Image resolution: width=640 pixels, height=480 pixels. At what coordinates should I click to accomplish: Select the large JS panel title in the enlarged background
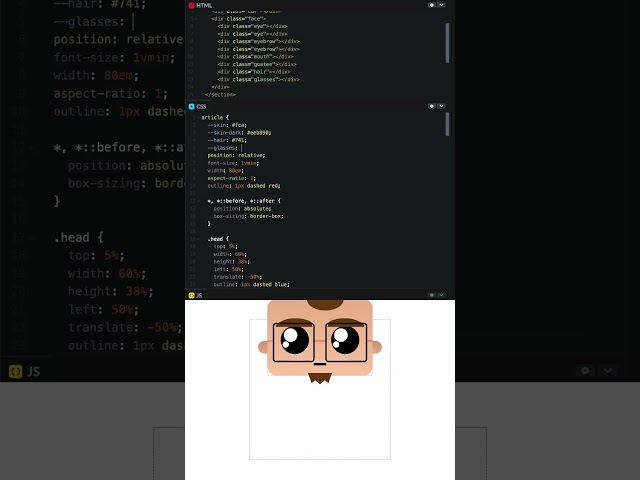(33, 371)
